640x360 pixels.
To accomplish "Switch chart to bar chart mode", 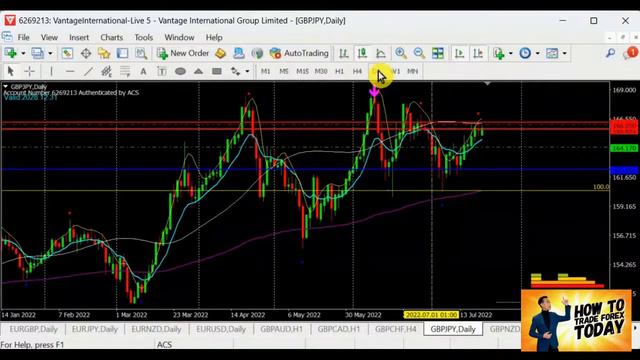I will [344, 53].
